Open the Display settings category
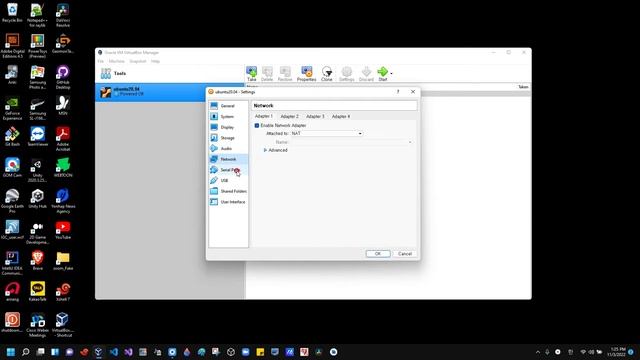 pyautogui.click(x=228, y=127)
